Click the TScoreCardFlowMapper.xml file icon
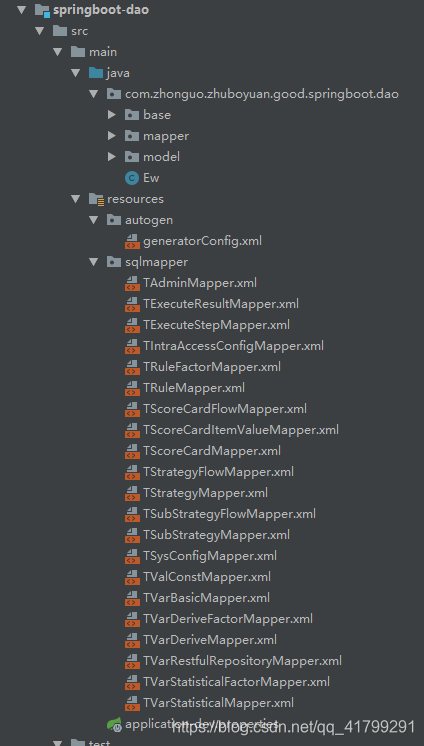 click(132, 409)
